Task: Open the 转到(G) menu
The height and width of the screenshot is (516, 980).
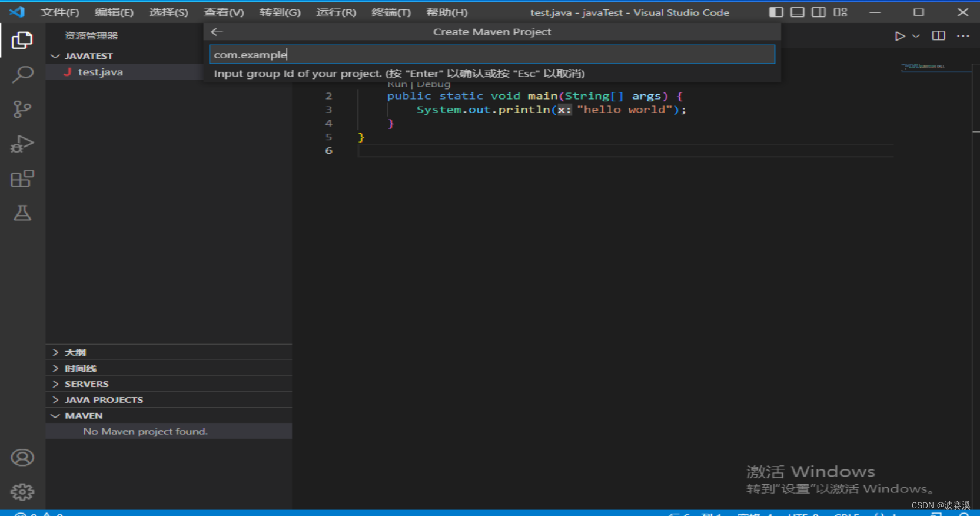Action: 280,12
